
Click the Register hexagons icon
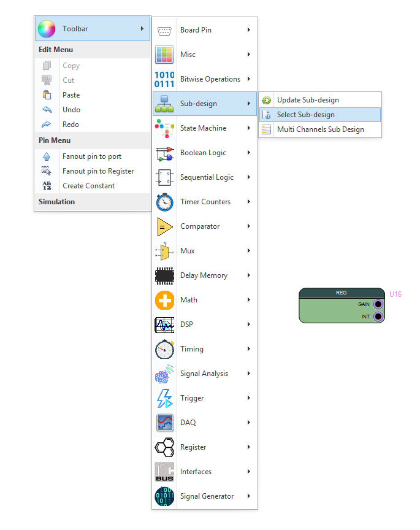click(x=164, y=447)
